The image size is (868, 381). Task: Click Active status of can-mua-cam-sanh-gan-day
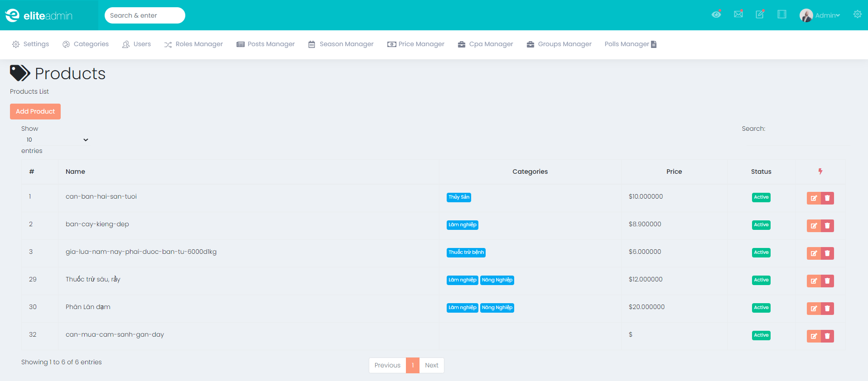click(x=761, y=335)
